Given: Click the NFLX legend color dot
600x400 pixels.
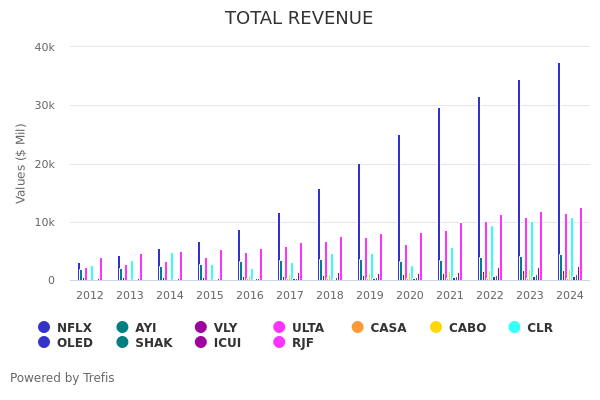Looking at the screenshot, I should click(44, 327).
